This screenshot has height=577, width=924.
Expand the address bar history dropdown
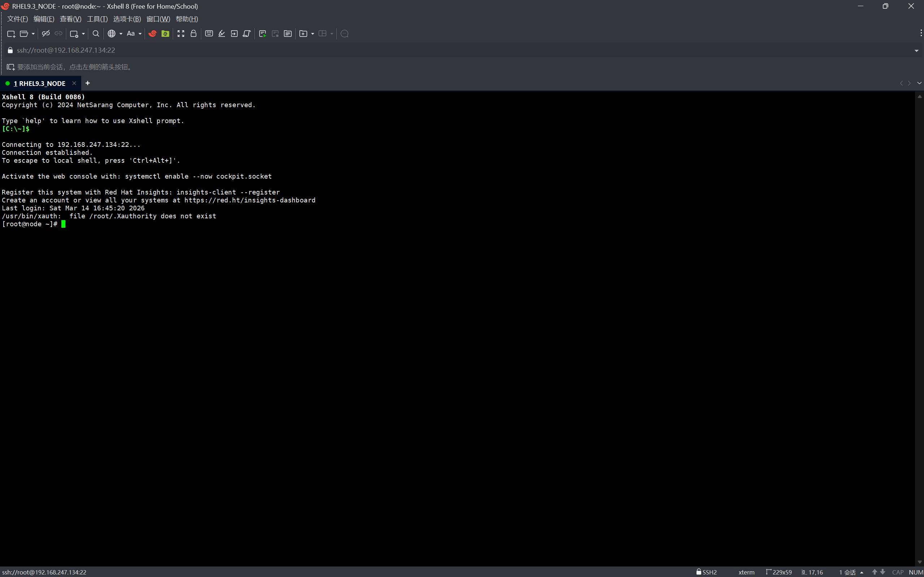click(x=916, y=51)
